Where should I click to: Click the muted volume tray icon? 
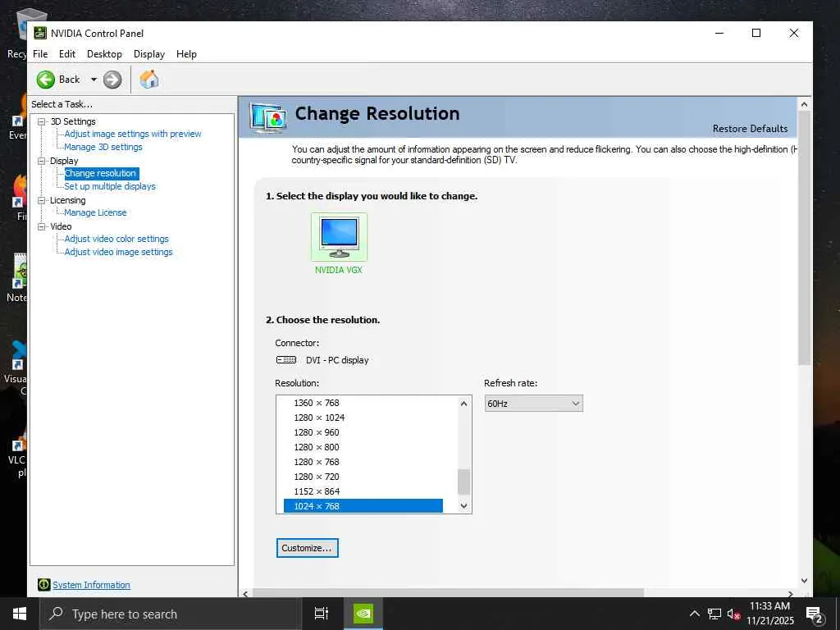click(x=733, y=614)
